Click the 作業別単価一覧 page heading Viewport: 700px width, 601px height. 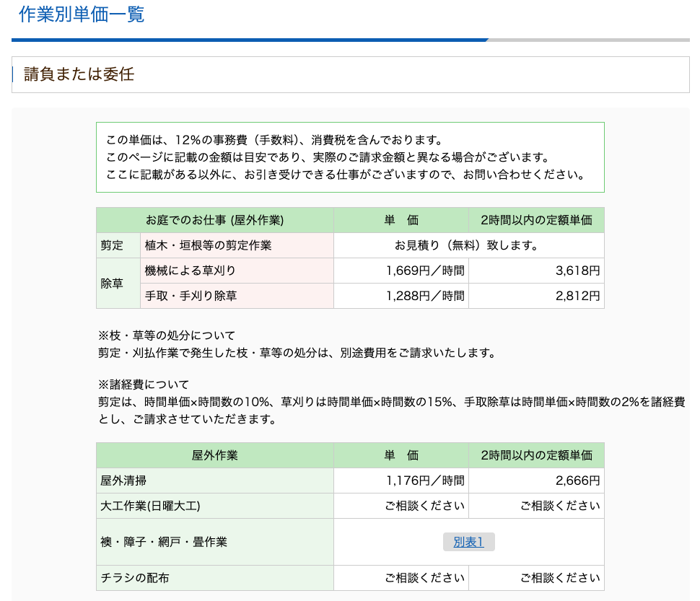tap(82, 14)
